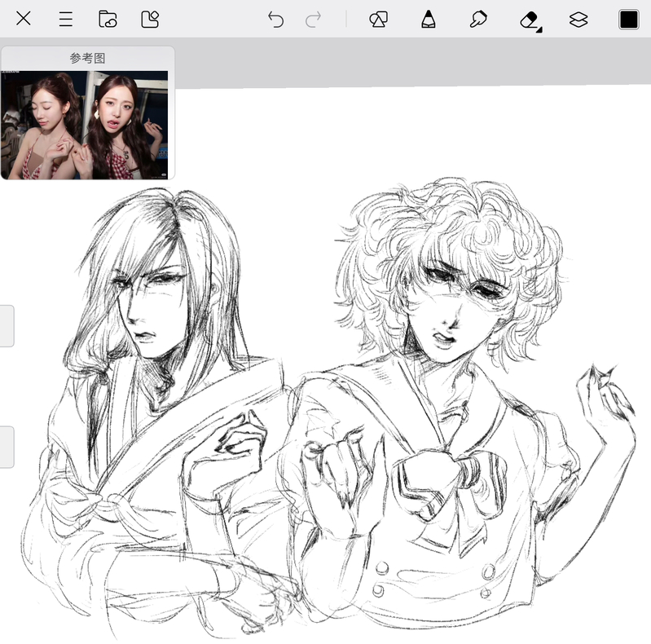Click the reference photo thumbnail
This screenshot has height=644, width=651.
85,125
